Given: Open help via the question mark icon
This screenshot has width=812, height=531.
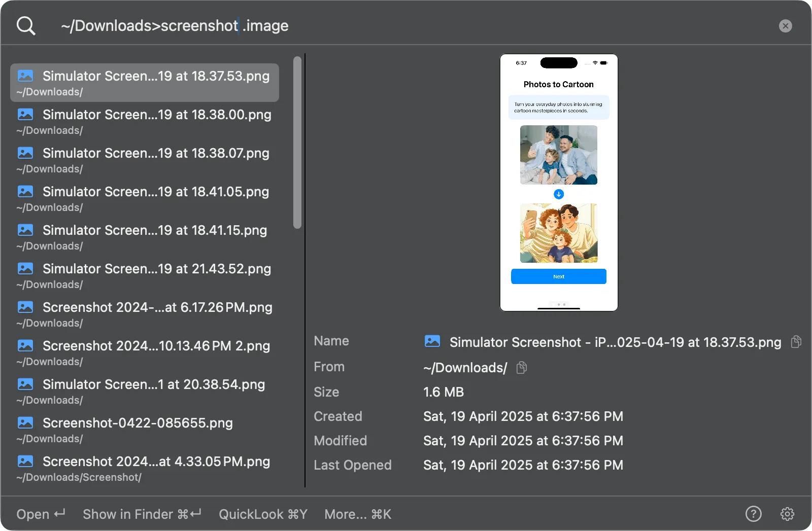Looking at the screenshot, I should [753, 514].
